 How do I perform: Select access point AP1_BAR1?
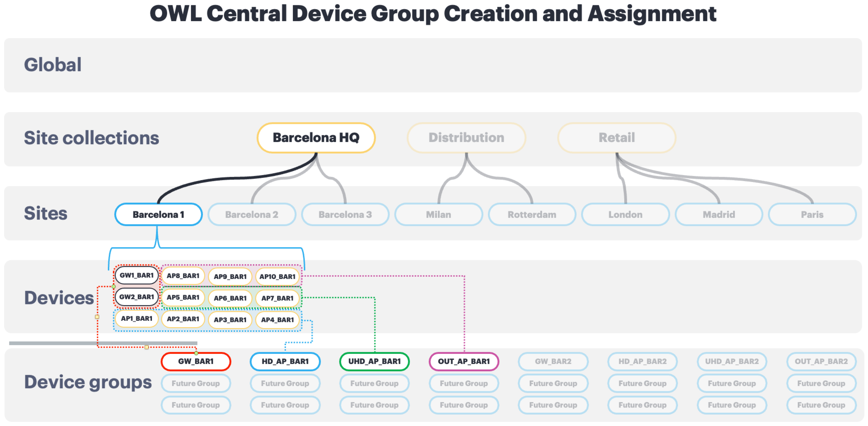point(137,319)
